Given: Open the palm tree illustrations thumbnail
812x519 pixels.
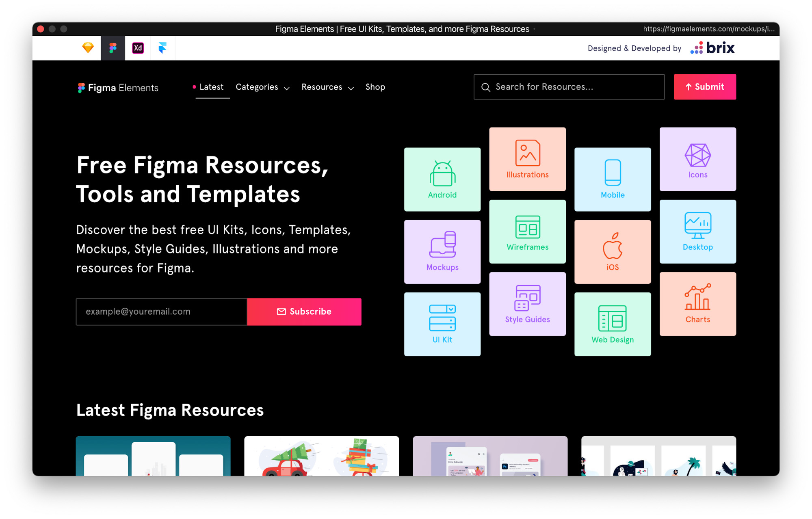Looking at the screenshot, I should 658,456.
